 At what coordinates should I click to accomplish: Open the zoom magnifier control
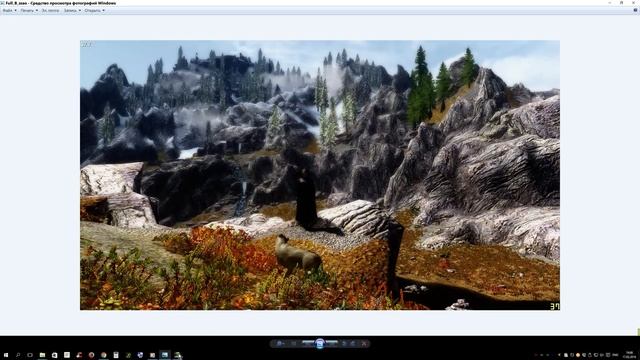(280, 344)
